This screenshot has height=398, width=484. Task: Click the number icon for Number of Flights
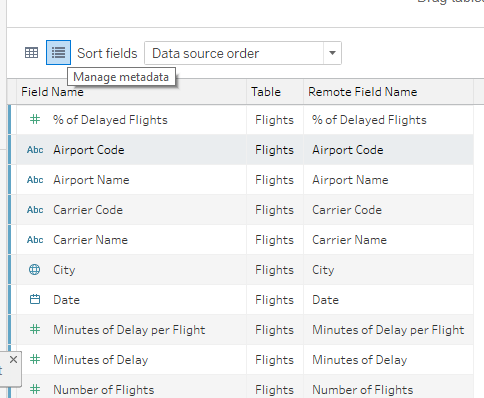35,389
